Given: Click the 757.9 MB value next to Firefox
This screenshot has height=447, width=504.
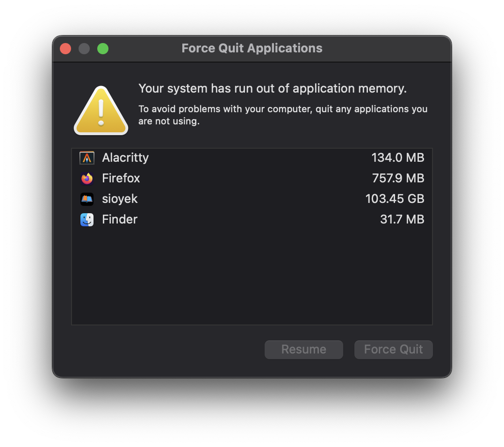Looking at the screenshot, I should 398,178.
